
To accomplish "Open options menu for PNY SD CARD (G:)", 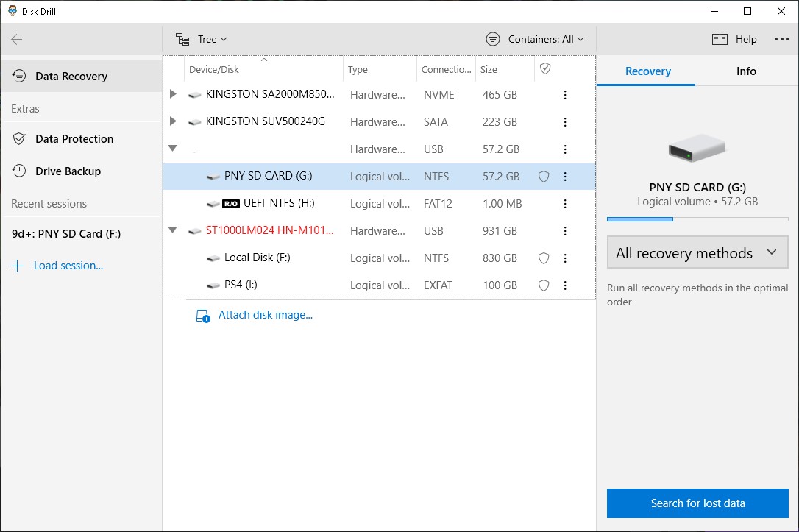I will click(565, 177).
